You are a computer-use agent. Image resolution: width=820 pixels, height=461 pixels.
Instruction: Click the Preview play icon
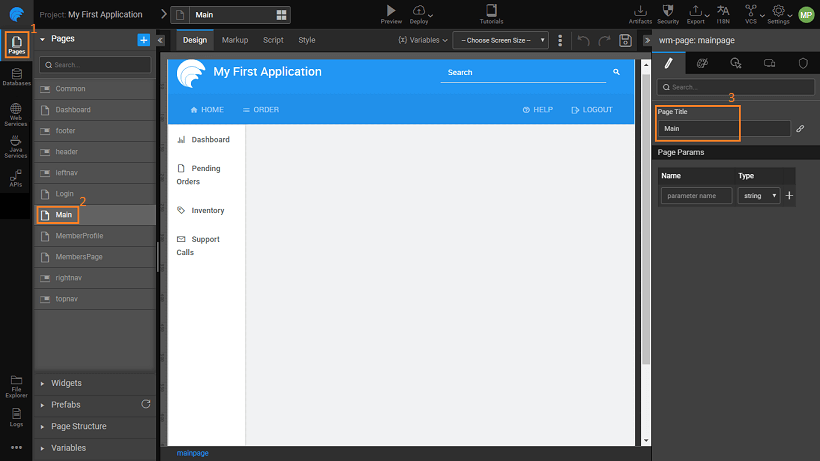click(390, 10)
